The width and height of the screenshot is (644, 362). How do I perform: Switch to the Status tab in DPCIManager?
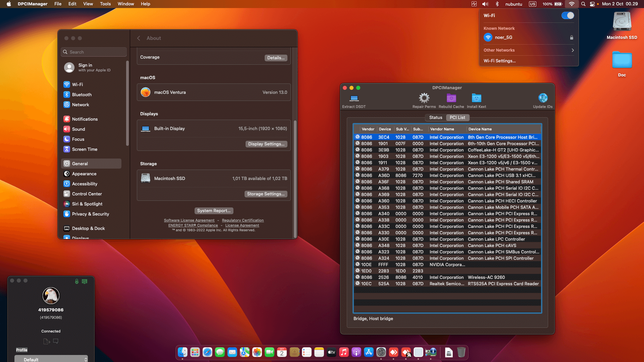435,117
